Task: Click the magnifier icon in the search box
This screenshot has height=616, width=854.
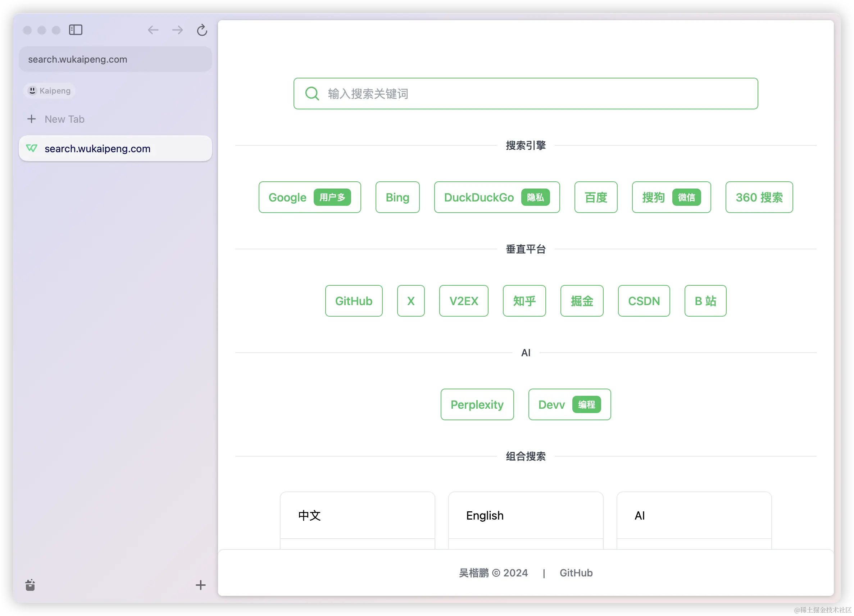Action: tap(312, 94)
